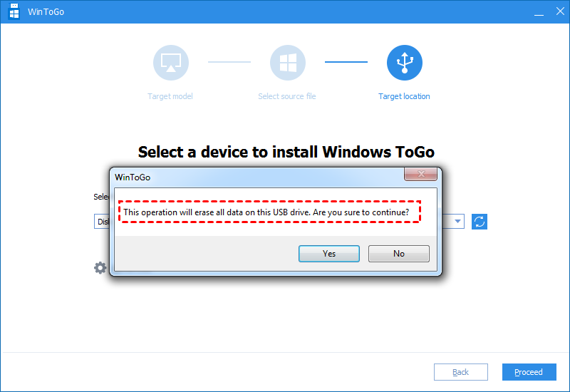Click the Target model monitor icon

pos(170,63)
